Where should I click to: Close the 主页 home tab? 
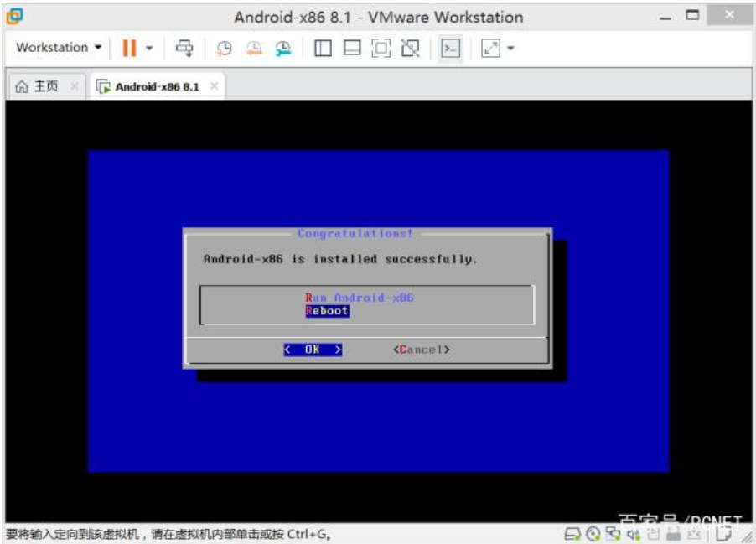[x=75, y=86]
